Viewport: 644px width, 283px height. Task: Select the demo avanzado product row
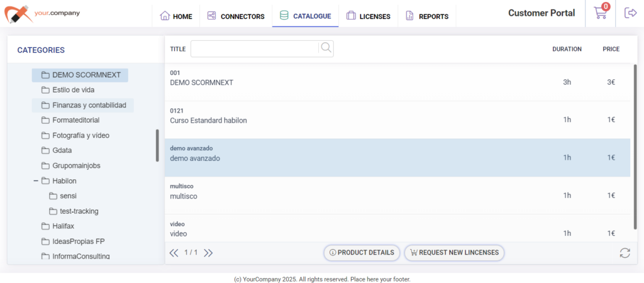397,158
